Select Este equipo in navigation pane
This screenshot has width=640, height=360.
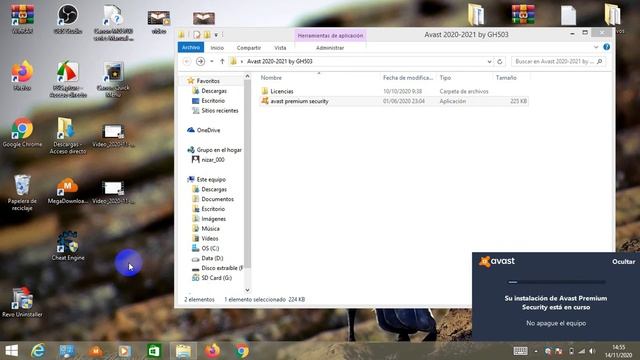tap(211, 180)
